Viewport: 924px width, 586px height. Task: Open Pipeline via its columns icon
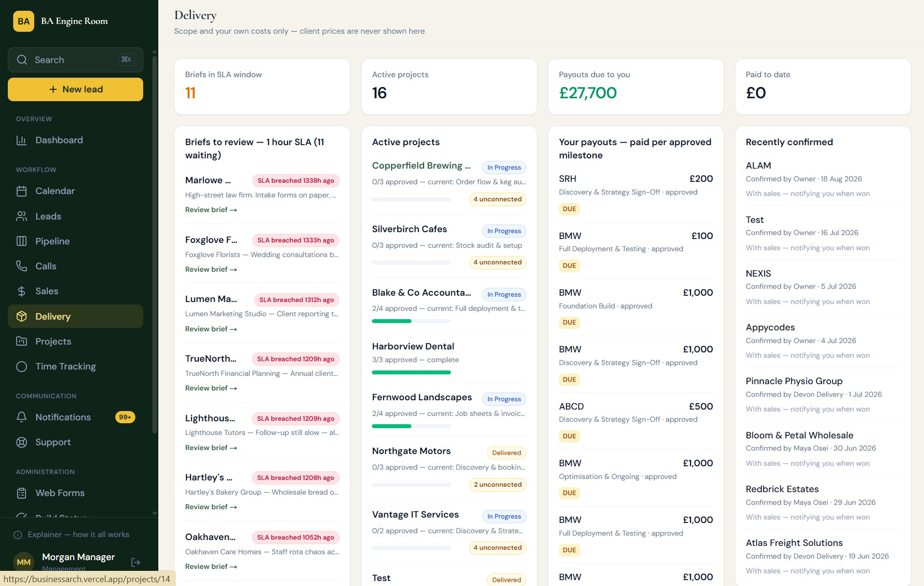pyautogui.click(x=21, y=241)
